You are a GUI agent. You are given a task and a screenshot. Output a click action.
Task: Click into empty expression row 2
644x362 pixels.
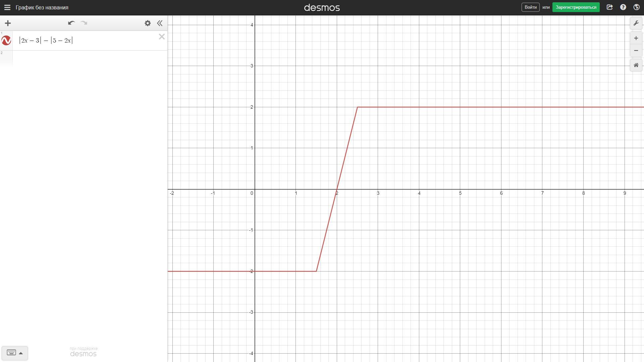[90, 58]
